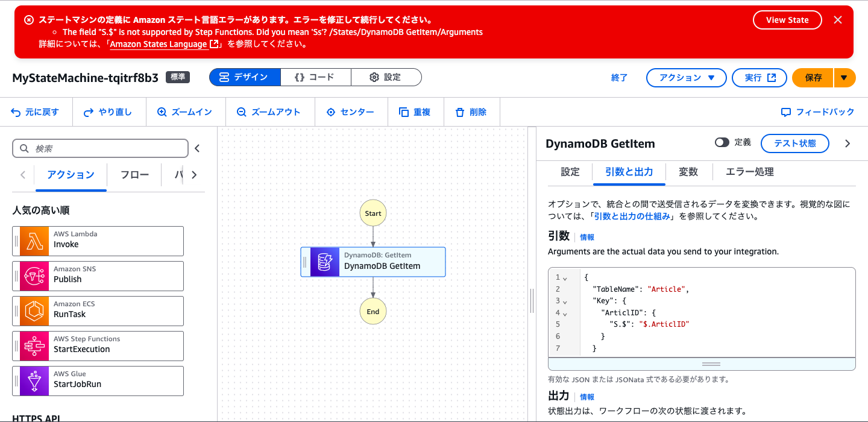Screen dimensions: 868x422
Task: Click the "Article" value in the code editor
Action: pos(666,289)
